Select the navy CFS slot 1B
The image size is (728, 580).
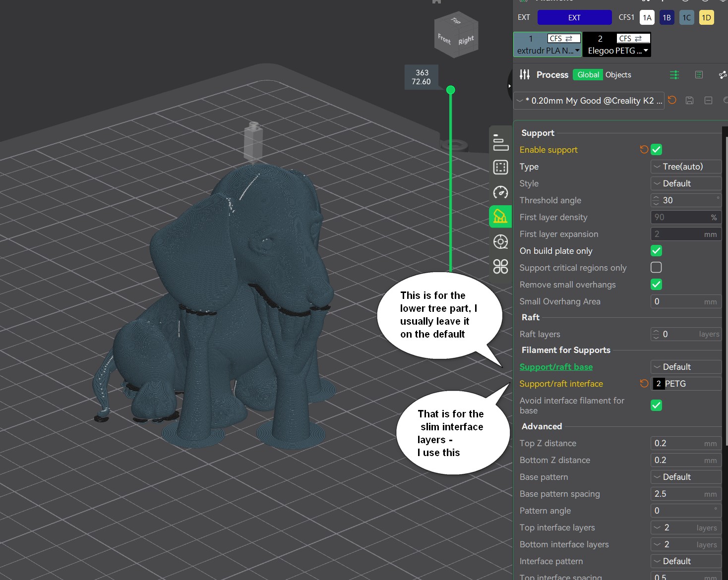[667, 17]
